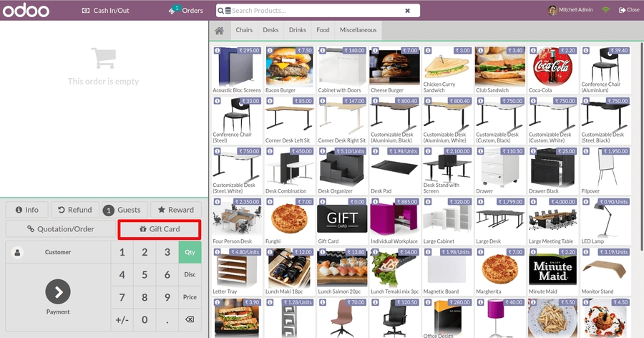
Task: Add the Gift Card product
Action: 342,221
